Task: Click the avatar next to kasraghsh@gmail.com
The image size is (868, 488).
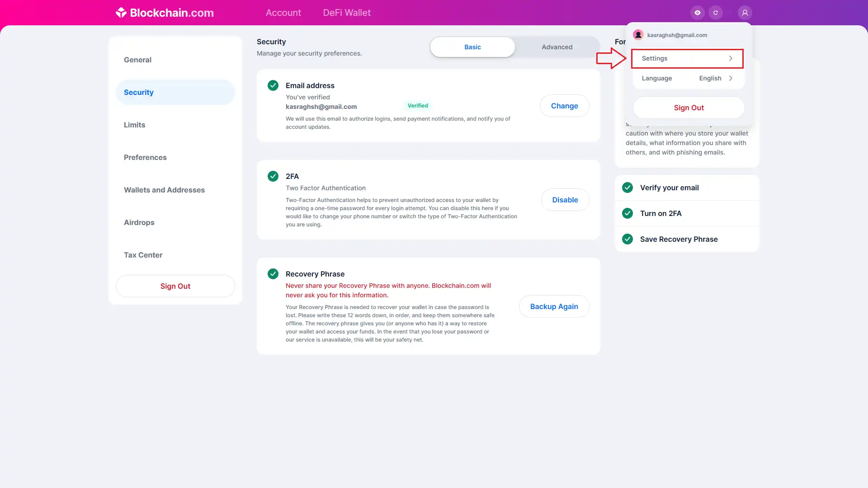Action: (638, 35)
